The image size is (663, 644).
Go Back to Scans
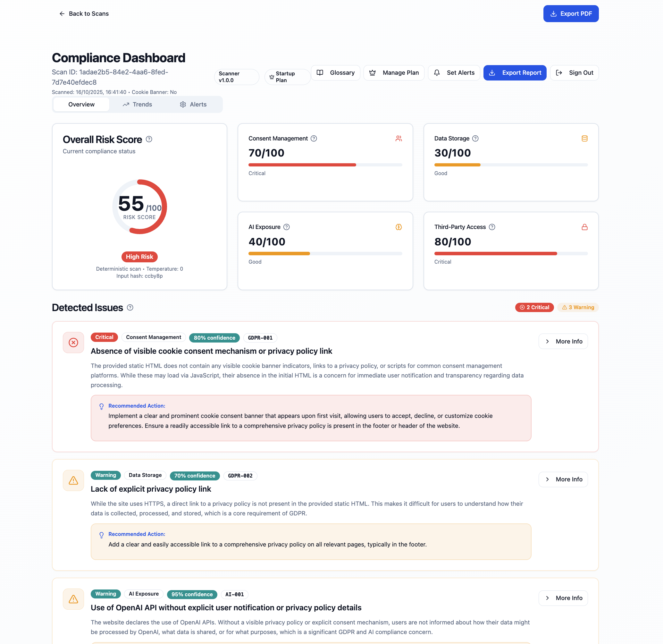(84, 13)
